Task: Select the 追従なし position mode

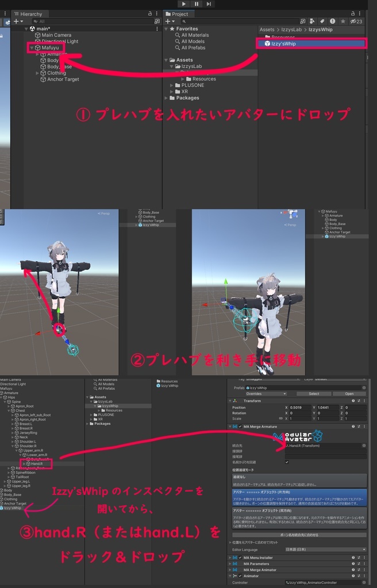Action: 299,481
